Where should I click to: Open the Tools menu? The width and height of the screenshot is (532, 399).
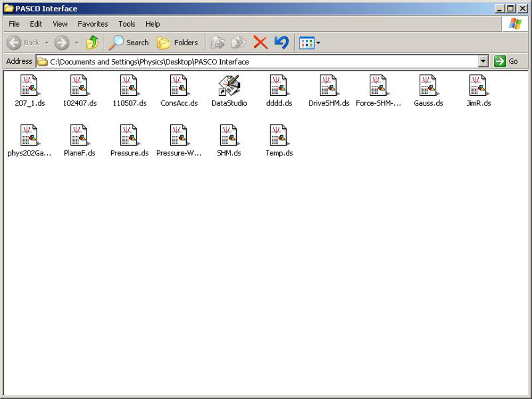point(127,24)
